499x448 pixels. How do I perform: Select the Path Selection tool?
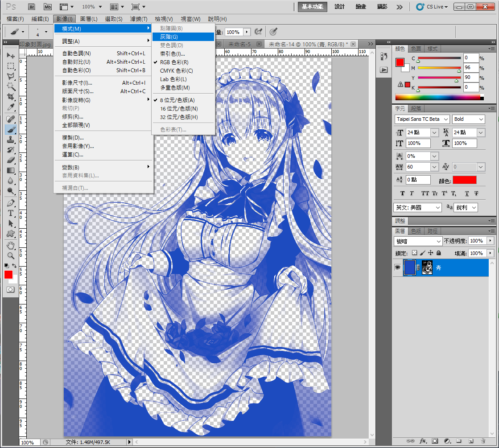coord(11,223)
